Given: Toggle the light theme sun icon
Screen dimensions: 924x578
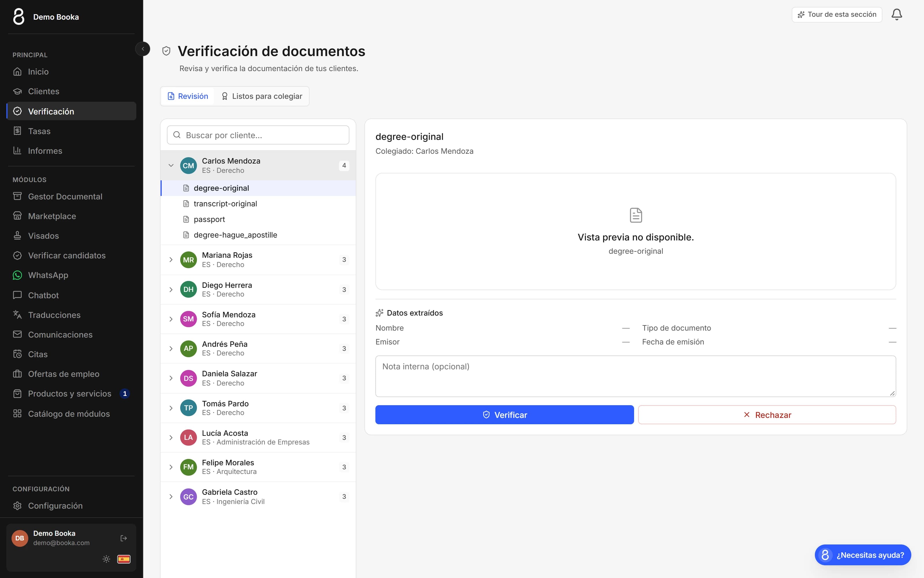Looking at the screenshot, I should tap(106, 559).
